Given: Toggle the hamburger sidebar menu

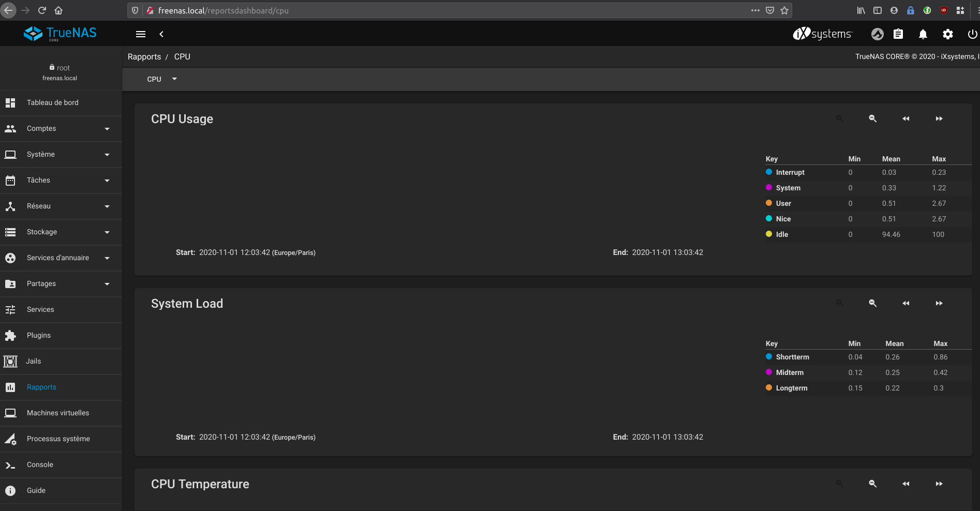Looking at the screenshot, I should tap(141, 34).
